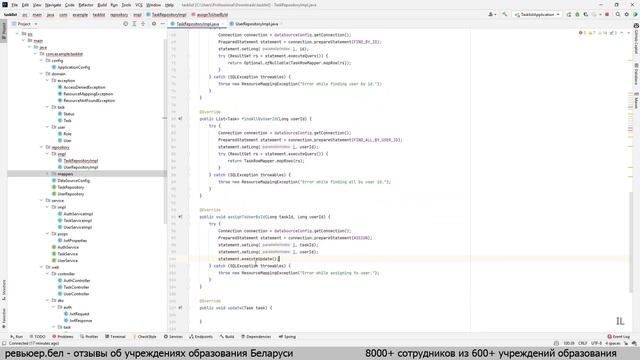Click the Run with Coverage icon

tap(586, 14)
